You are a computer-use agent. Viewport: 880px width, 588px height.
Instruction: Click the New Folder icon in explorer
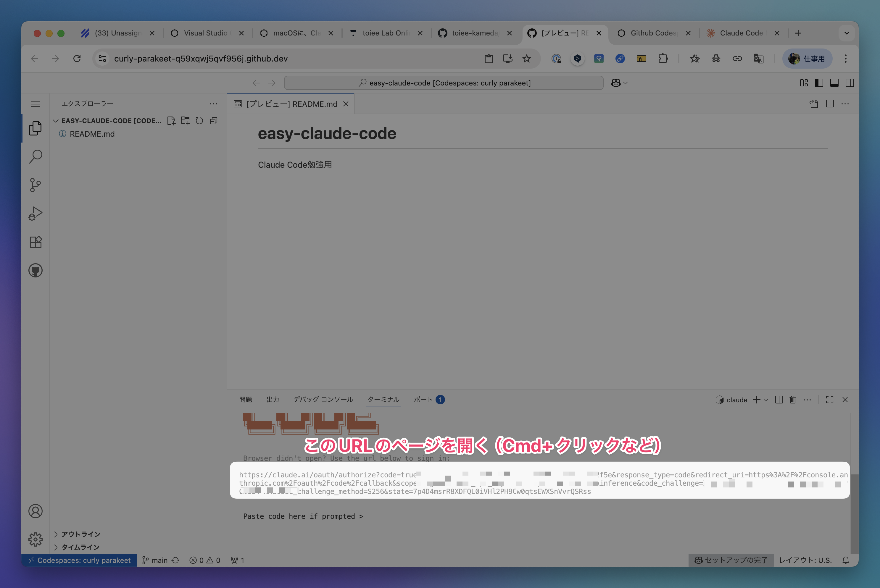pyautogui.click(x=185, y=121)
